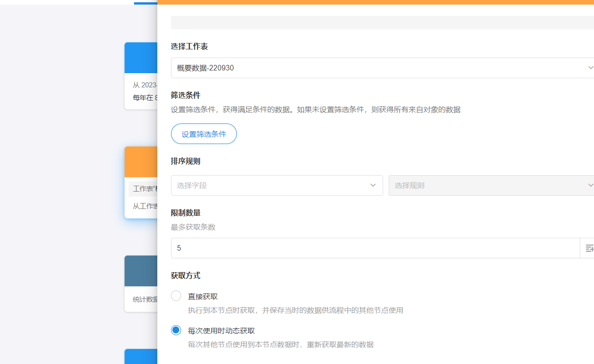Image resolution: width=594 pixels, height=364 pixels.
Task: Open the trigger node body starting 从 2023
Action: (141, 91)
